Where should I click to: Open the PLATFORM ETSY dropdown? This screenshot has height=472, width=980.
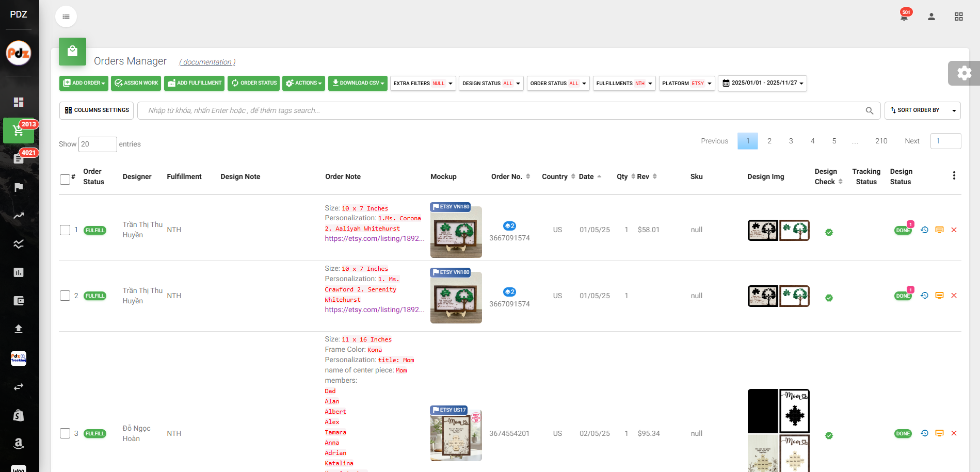point(686,83)
